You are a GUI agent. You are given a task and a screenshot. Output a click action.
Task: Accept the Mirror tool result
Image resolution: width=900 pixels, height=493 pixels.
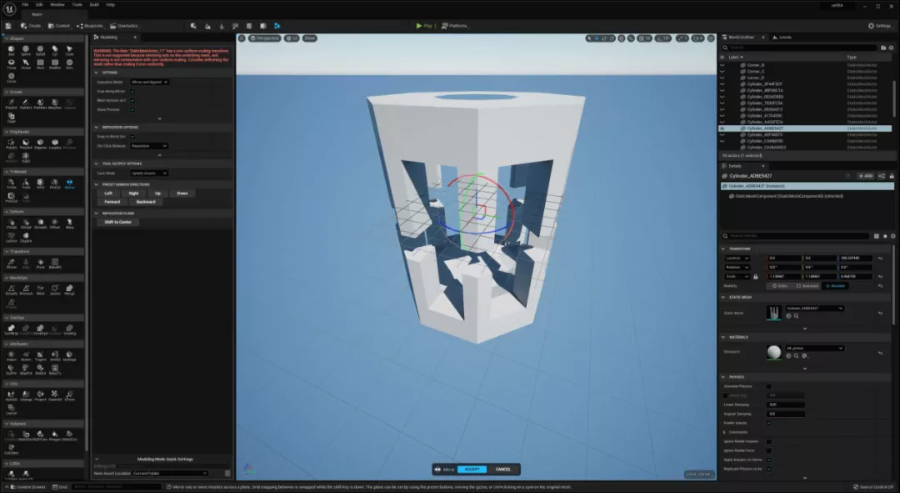click(x=472, y=469)
